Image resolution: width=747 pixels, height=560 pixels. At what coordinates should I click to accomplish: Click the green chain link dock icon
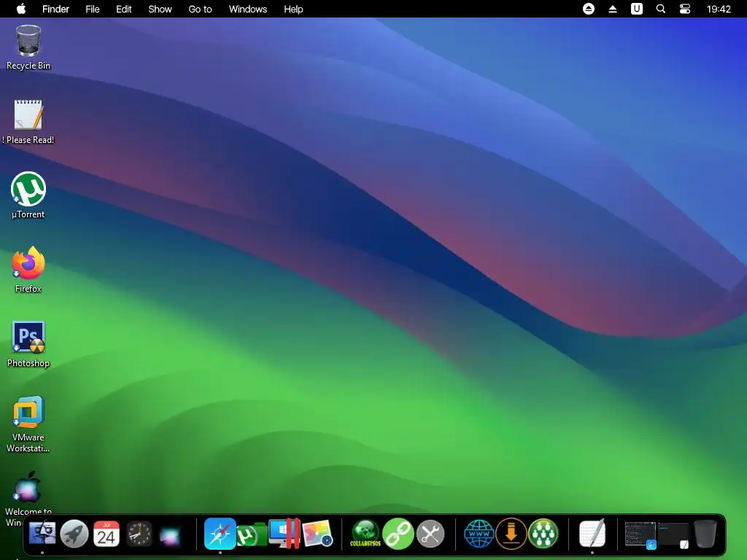[398, 534]
